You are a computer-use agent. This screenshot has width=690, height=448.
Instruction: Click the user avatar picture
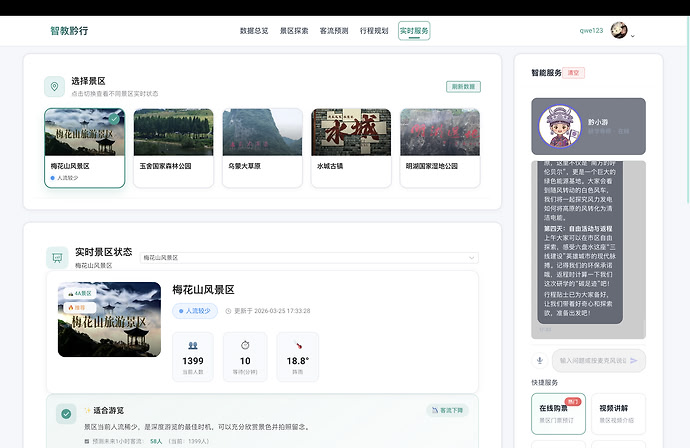(619, 30)
